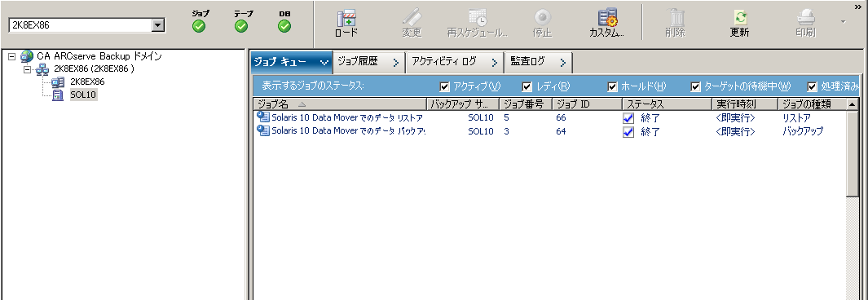Click the restore job row icon
Image resolution: width=868 pixels, height=300 pixels.
(263, 117)
